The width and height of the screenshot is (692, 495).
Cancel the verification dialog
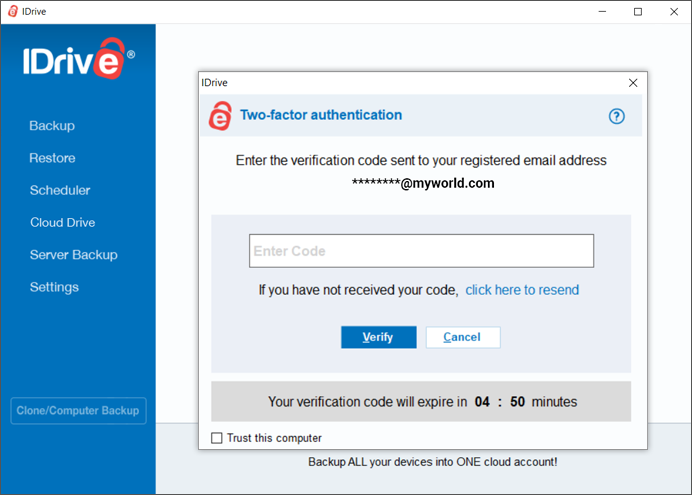[463, 337]
